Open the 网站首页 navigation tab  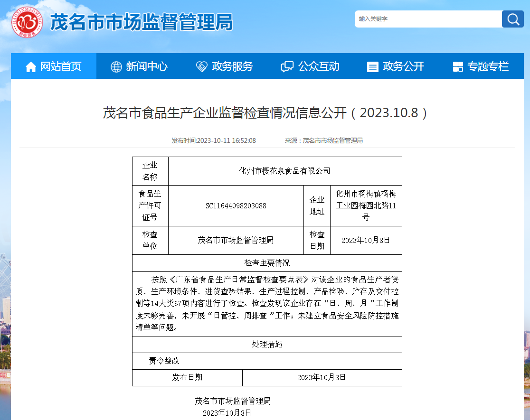pos(54,66)
